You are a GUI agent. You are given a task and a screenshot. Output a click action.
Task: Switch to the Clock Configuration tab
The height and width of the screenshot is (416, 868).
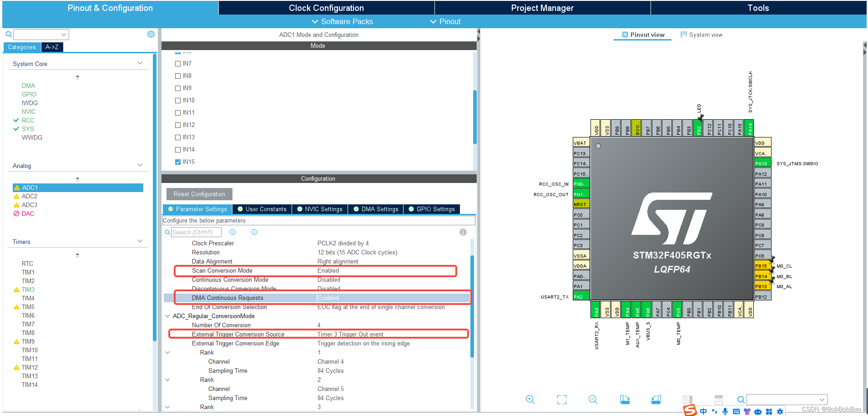[x=326, y=7]
